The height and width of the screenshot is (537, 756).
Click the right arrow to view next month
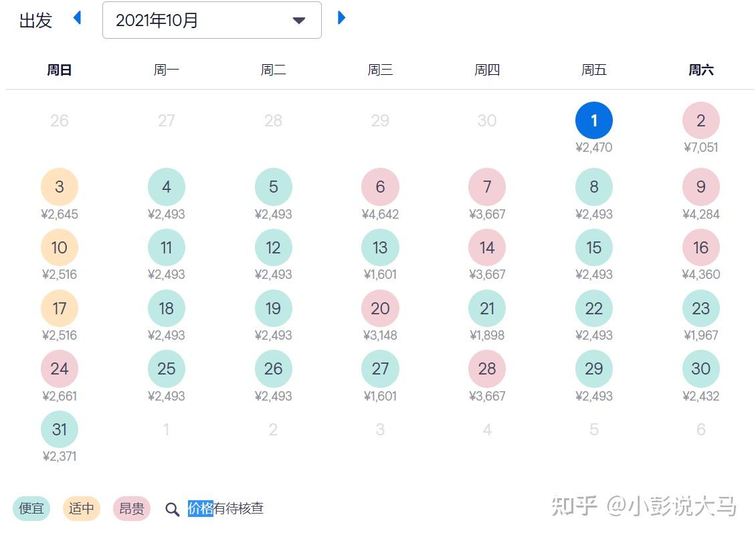coord(342,18)
